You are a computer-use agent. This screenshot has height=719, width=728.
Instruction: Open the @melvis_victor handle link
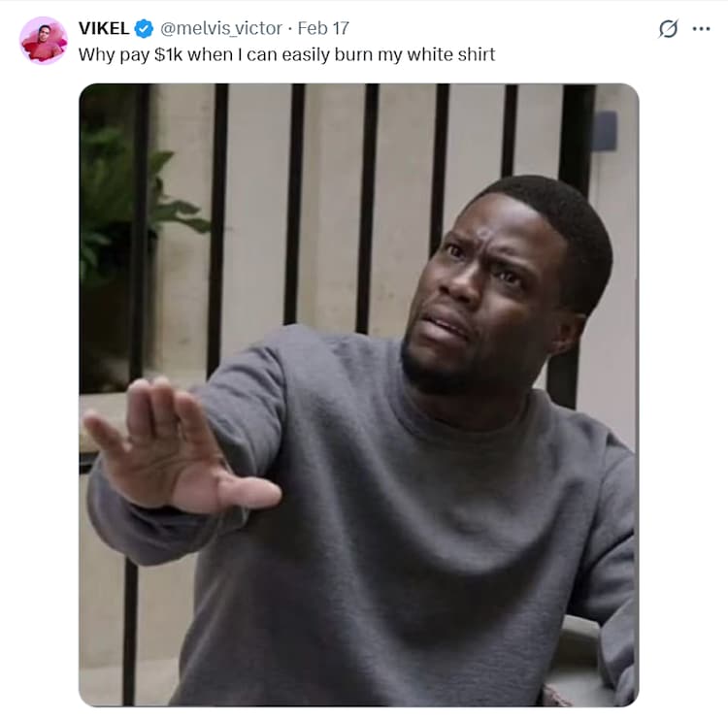(x=221, y=29)
